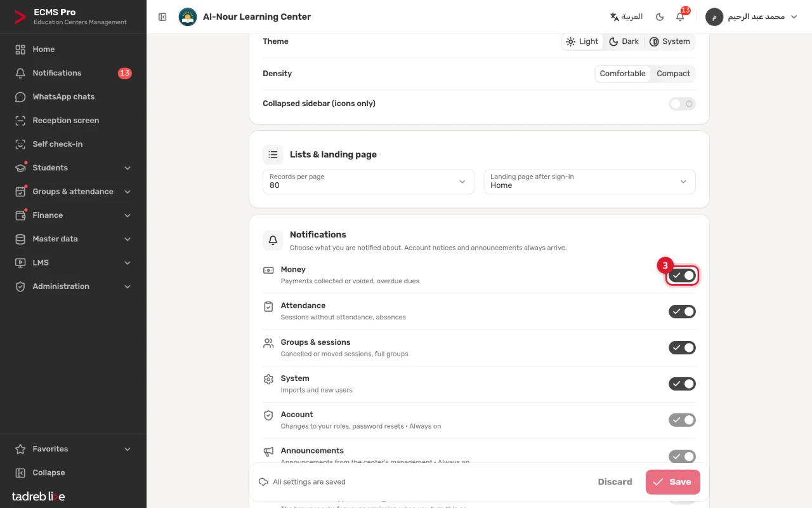
Task: Click the Money notification category icon
Action: [268, 270]
